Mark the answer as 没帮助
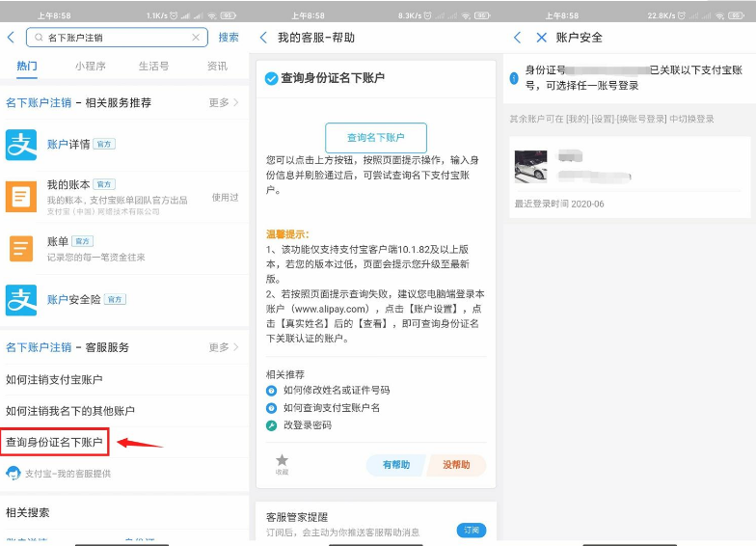756x546 pixels. pyautogui.click(x=456, y=465)
